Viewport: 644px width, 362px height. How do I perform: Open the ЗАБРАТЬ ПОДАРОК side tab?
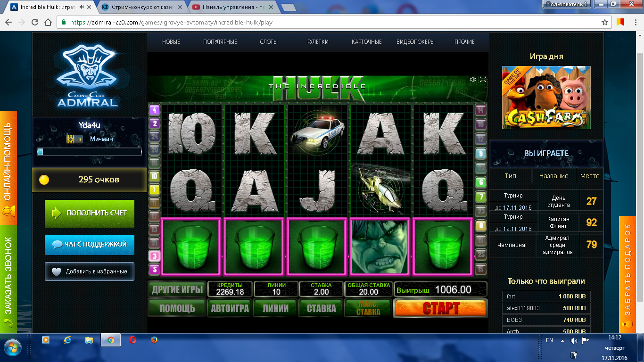click(627, 274)
